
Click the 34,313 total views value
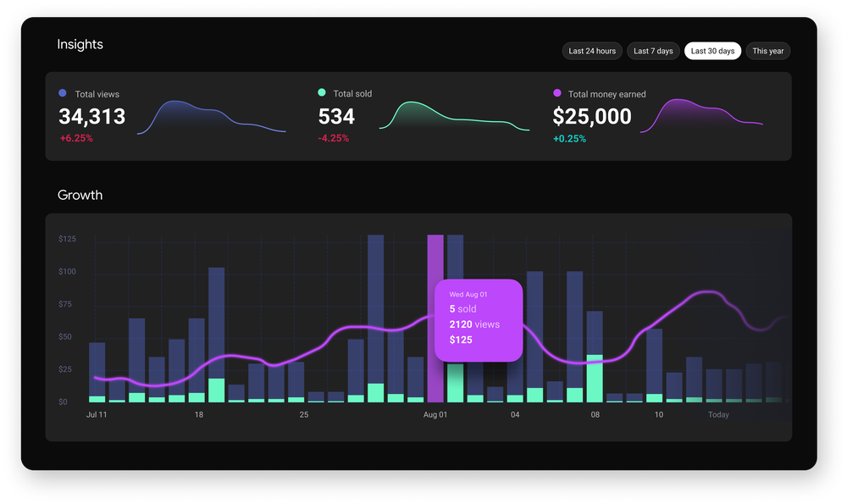[x=91, y=117]
